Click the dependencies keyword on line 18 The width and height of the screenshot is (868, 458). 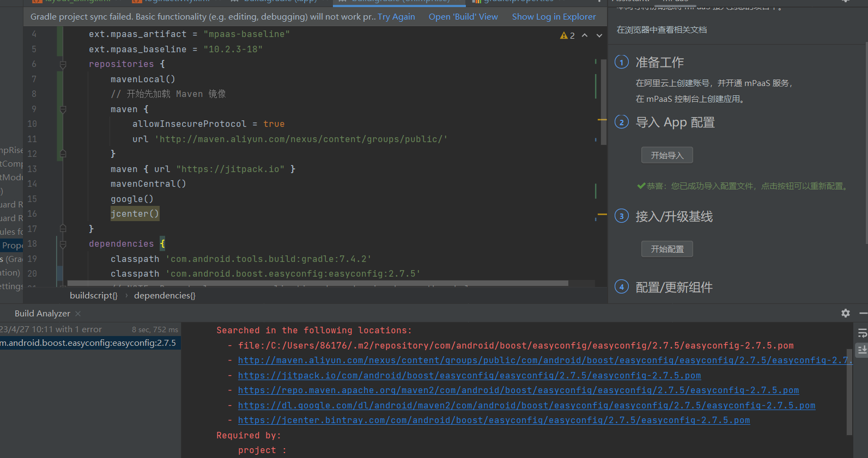pyautogui.click(x=121, y=244)
